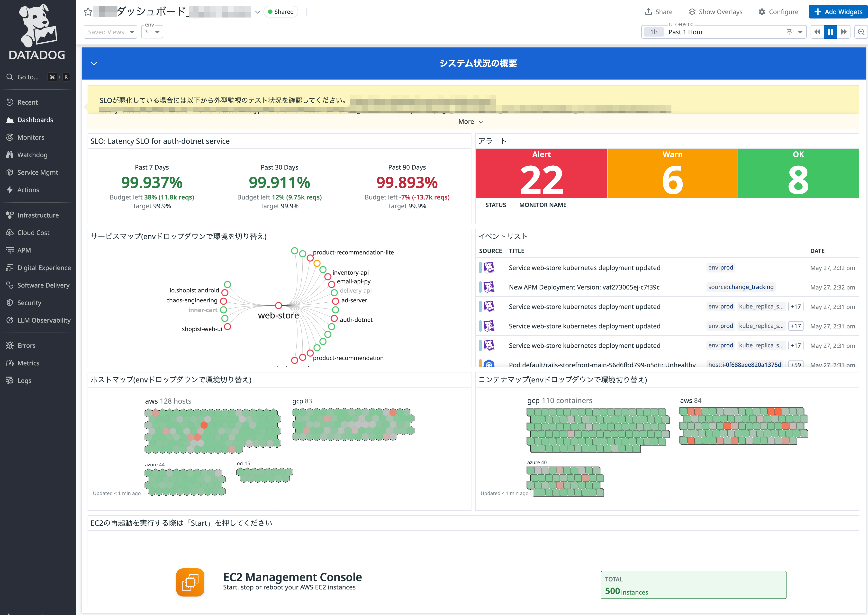Click the red Alert 22 tile
Image resolution: width=868 pixels, height=615 pixels.
[542, 173]
